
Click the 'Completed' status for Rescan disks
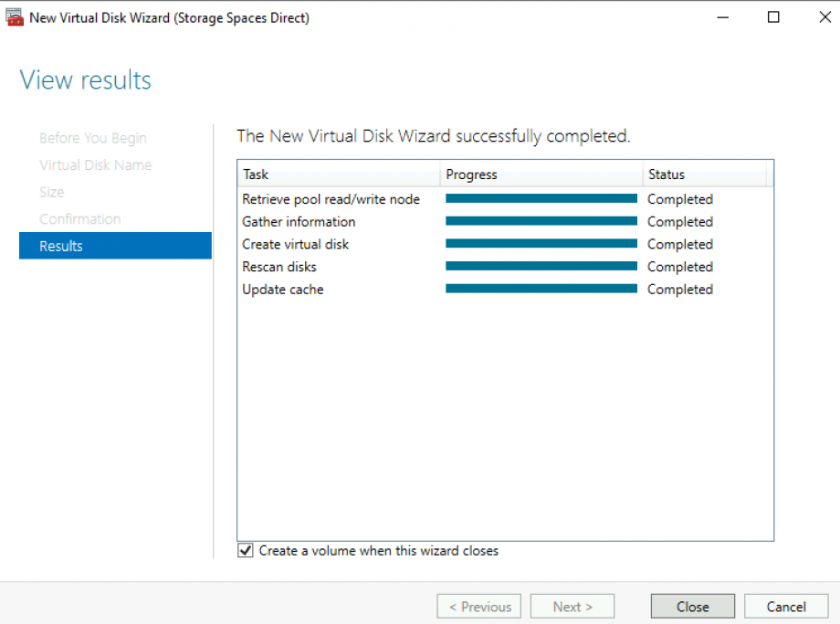click(680, 267)
